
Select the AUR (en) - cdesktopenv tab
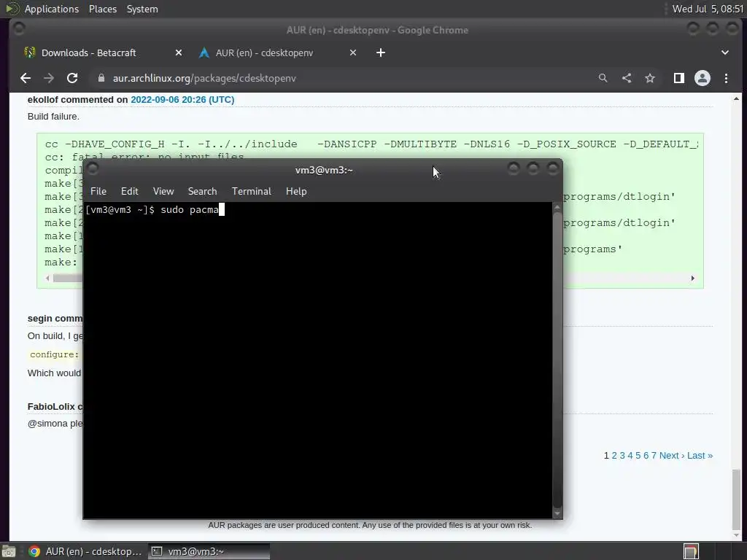point(278,52)
